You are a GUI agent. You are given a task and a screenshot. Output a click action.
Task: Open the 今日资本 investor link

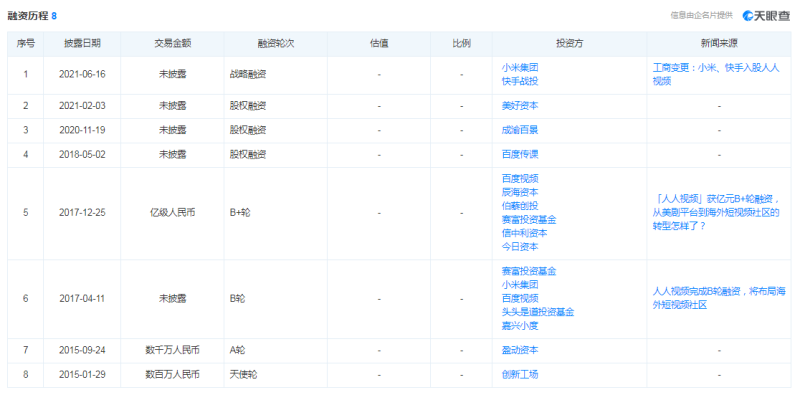pyautogui.click(x=520, y=247)
